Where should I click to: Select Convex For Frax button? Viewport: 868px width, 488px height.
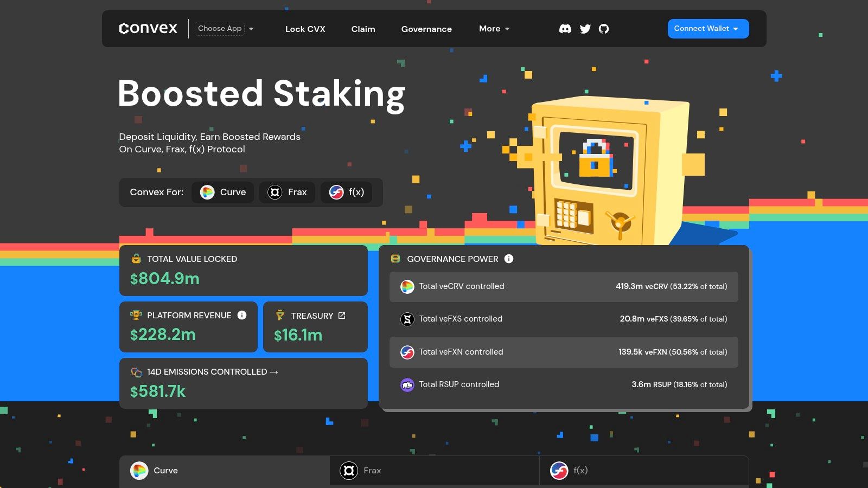click(287, 192)
